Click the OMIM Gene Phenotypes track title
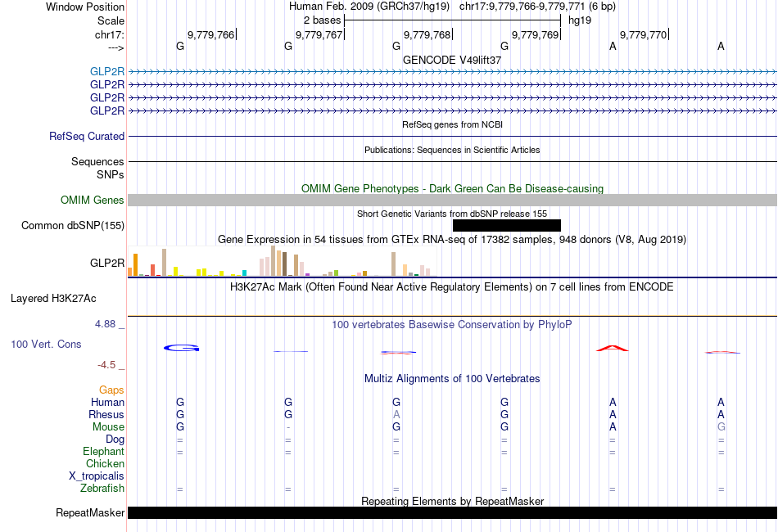This screenshot has width=778, height=532. point(452,188)
